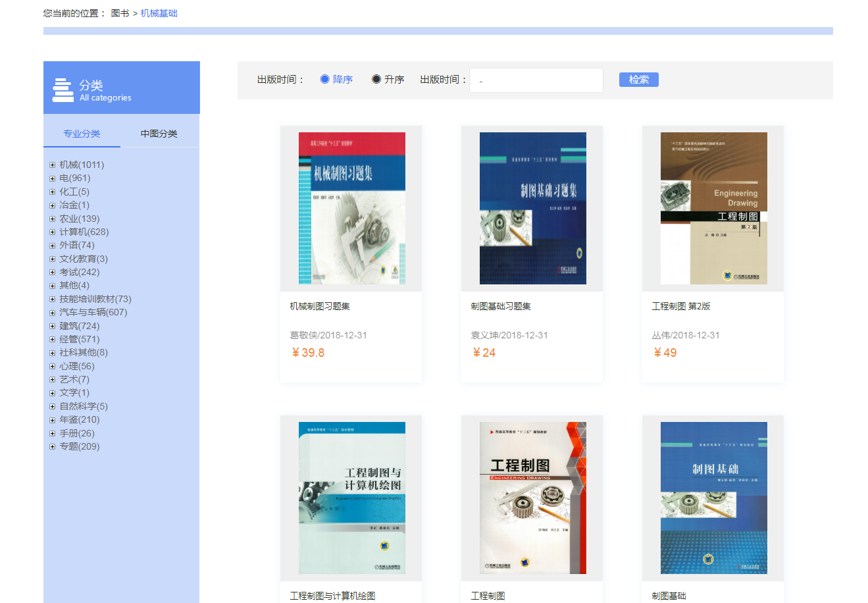The image size is (868, 603).
Task: Expand the 计算机(628) category node
Action: point(52,232)
